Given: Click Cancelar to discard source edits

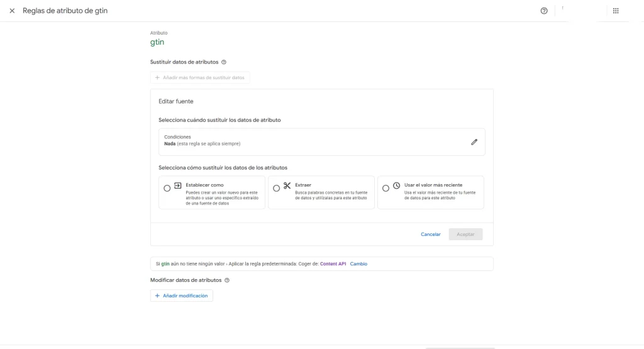Looking at the screenshot, I should coord(430,234).
